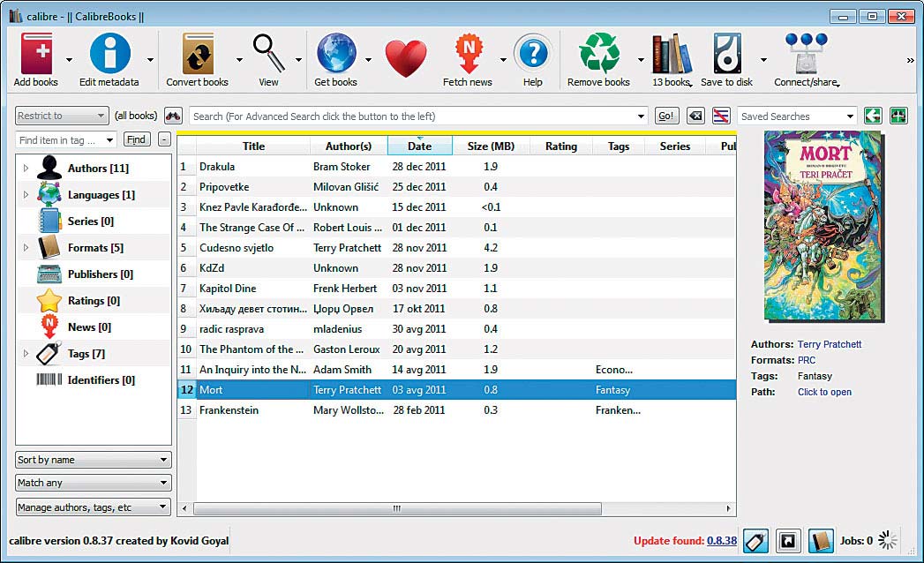Open Fetch news icon
Viewport: 924px width, 563px height.
coord(470,54)
